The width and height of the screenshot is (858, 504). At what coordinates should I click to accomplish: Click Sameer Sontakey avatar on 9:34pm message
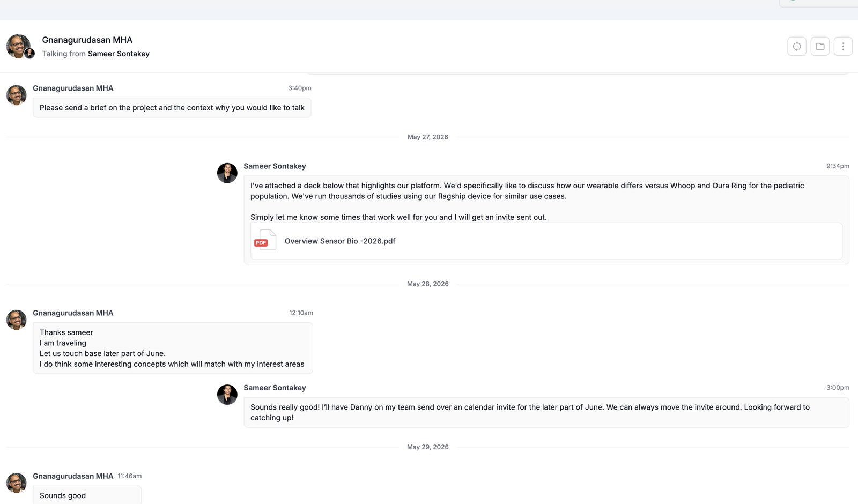click(227, 173)
